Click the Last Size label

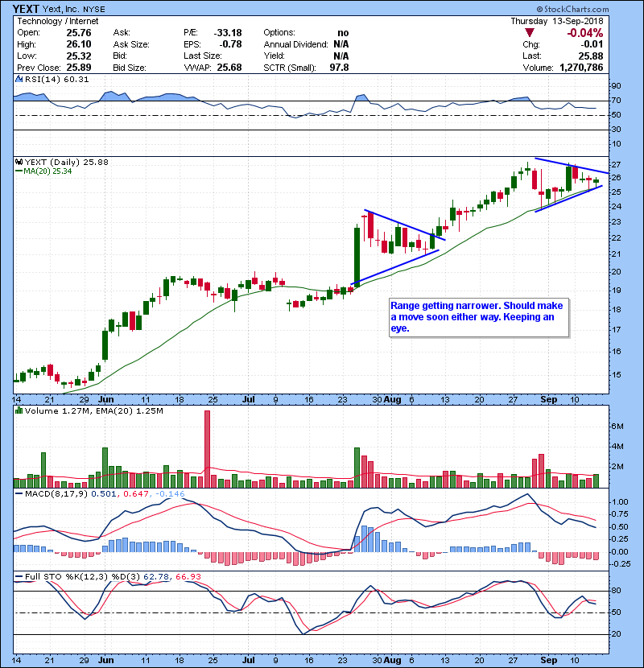tap(202, 56)
